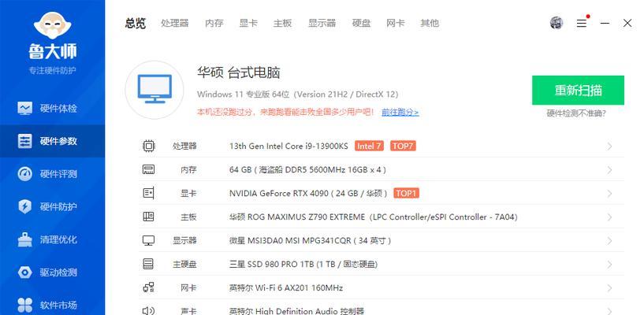Screen dimensions: 644x315
Task: Open the user avatar profile
Action: click(557, 23)
